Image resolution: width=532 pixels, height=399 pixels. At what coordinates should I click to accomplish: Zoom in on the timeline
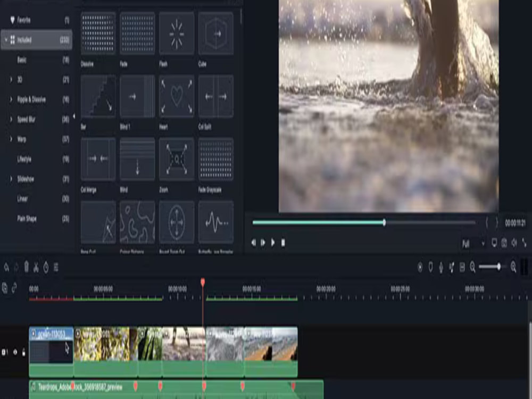coord(513,268)
